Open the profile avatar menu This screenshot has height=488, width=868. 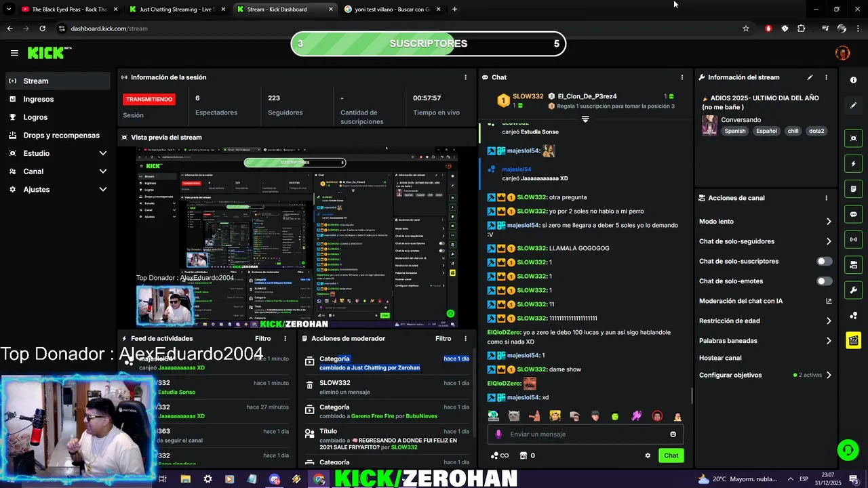842,53
